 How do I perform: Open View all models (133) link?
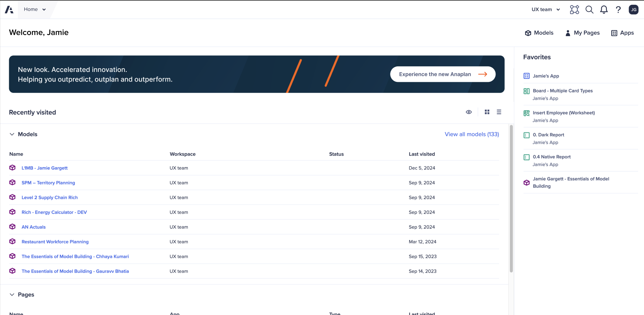472,134
